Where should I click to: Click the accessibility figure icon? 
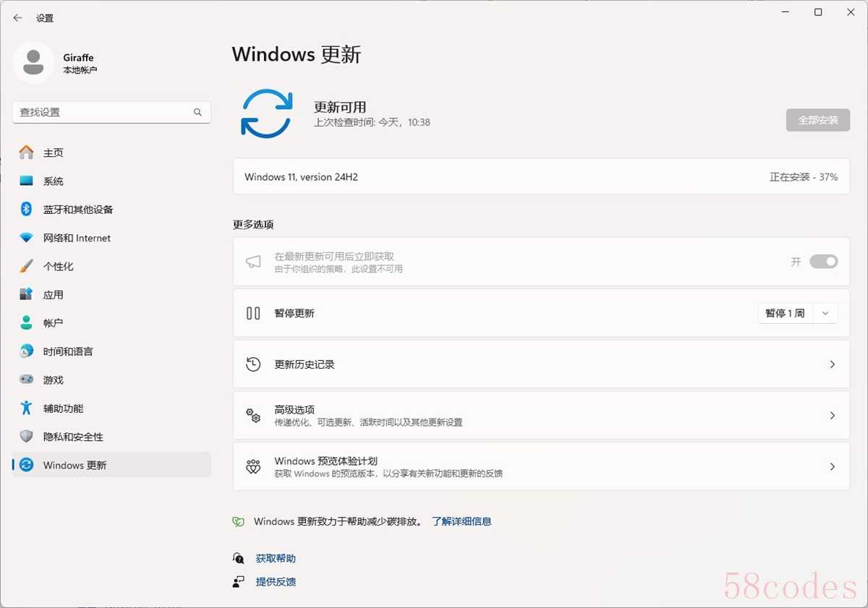[27, 408]
